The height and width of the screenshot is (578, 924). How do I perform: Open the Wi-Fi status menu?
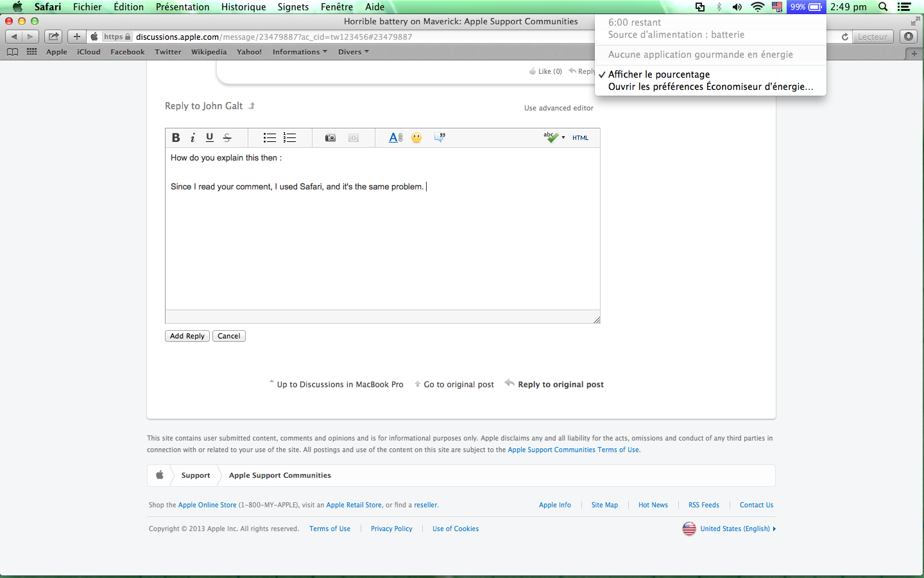[x=758, y=7]
